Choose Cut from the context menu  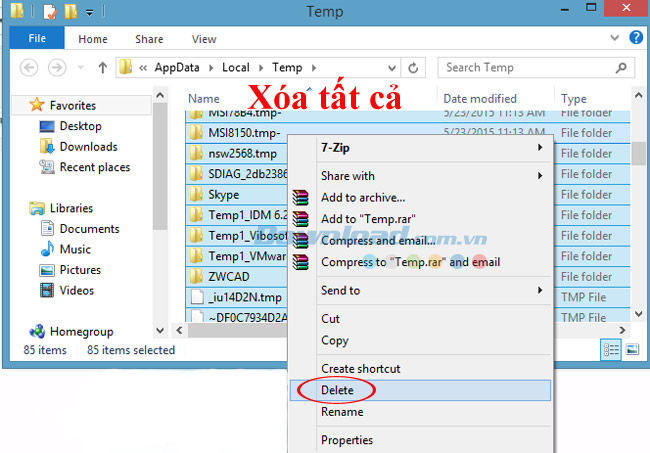tap(330, 319)
